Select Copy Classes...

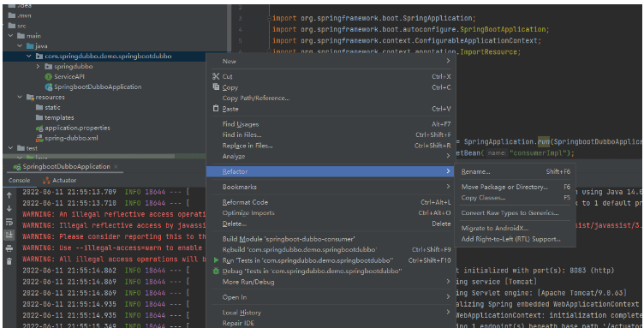click(483, 198)
